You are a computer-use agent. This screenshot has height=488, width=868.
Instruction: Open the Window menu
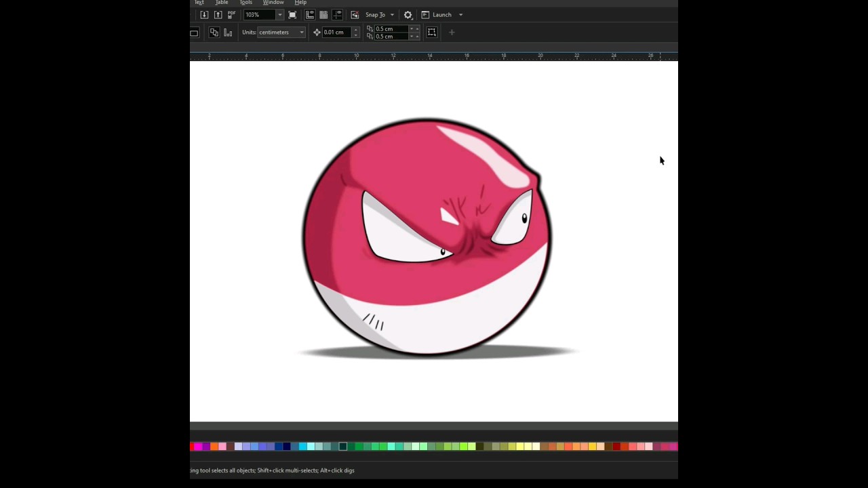coord(273,3)
